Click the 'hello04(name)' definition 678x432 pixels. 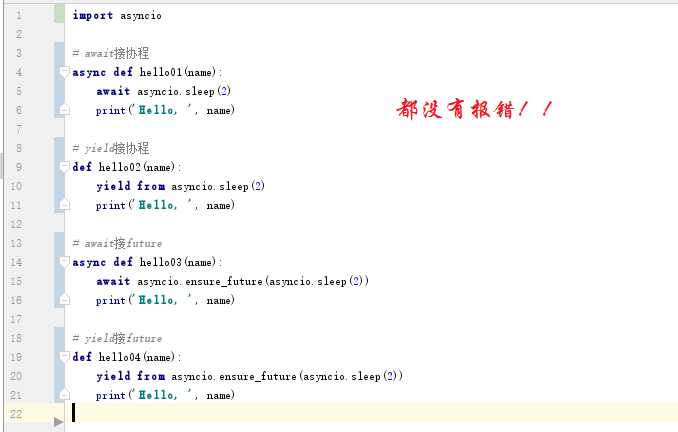[x=137, y=358]
